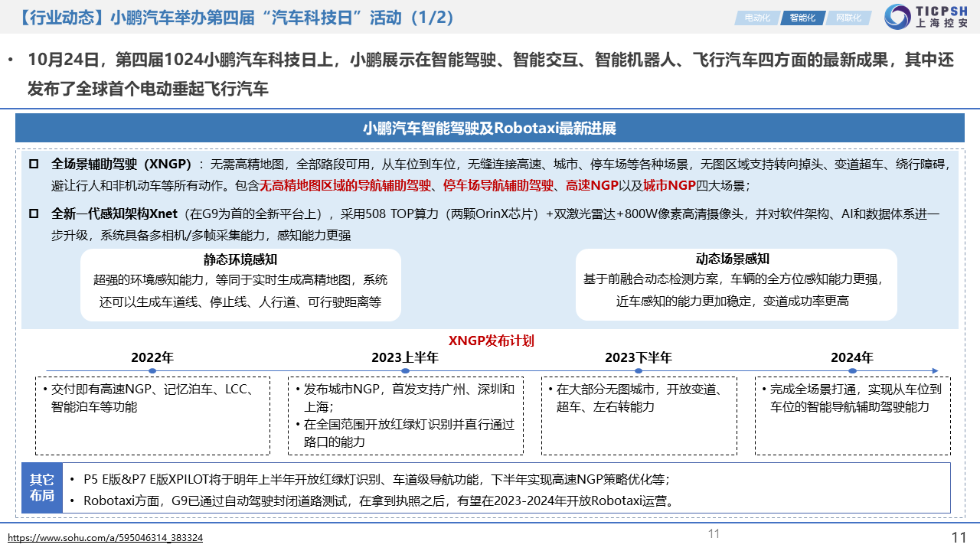Click the red XNGP发布计划 title
980x551 pixels.
pyautogui.click(x=491, y=341)
